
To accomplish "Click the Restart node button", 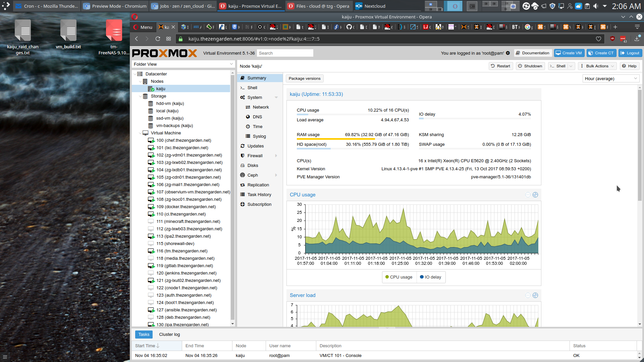I will (501, 66).
